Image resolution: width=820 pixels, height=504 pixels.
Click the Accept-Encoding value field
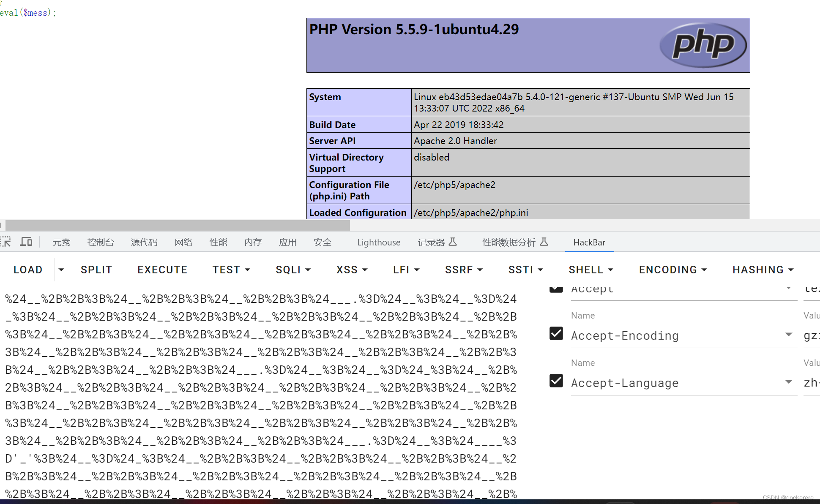pos(812,335)
